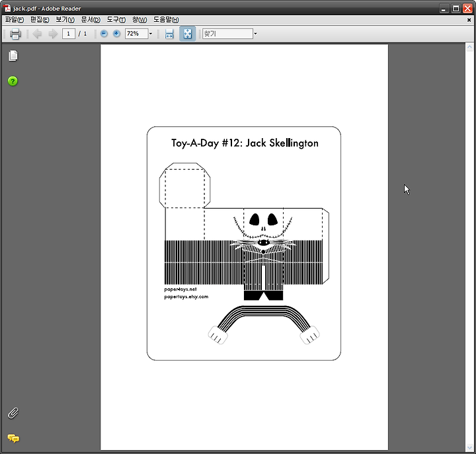Click the papertoys.etsy.com text in document
The height and width of the screenshot is (454, 476).
tap(186, 297)
